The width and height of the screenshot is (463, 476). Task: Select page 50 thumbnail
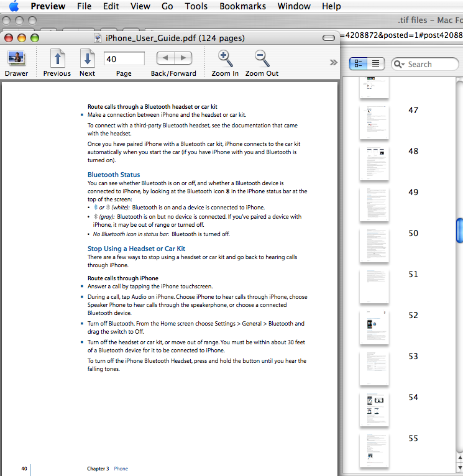tap(374, 245)
